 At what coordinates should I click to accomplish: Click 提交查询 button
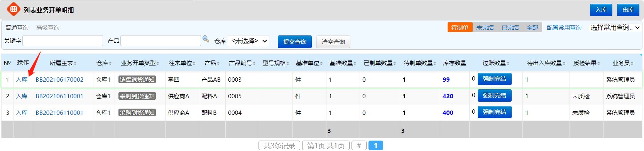(x=295, y=42)
